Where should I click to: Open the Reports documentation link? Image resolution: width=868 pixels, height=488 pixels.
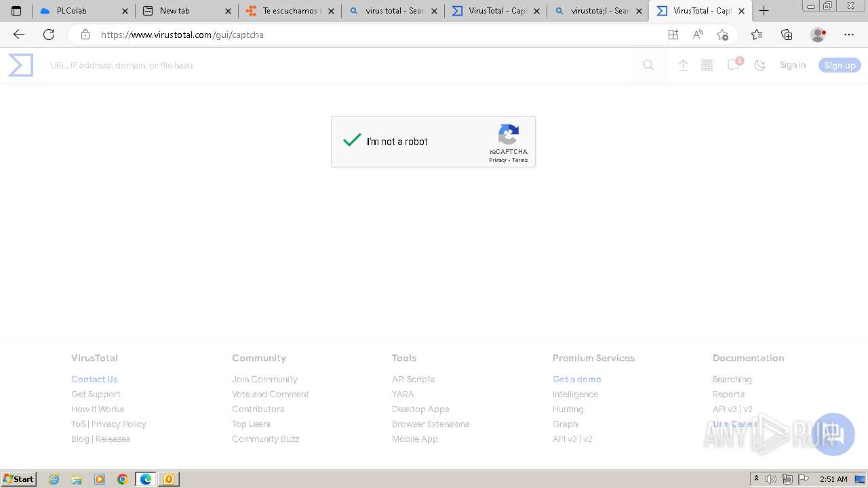tap(729, 394)
